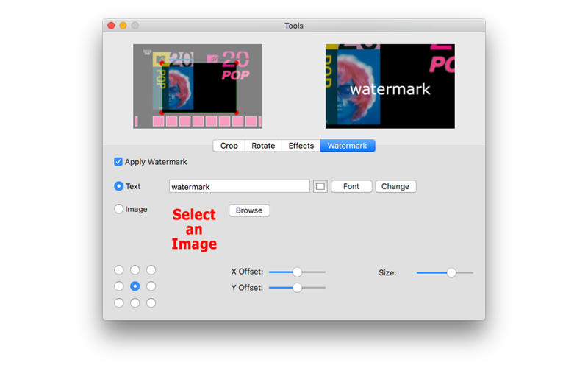Click the Watermark tab
Image resolution: width=588 pixels, height=368 pixels.
347,146
